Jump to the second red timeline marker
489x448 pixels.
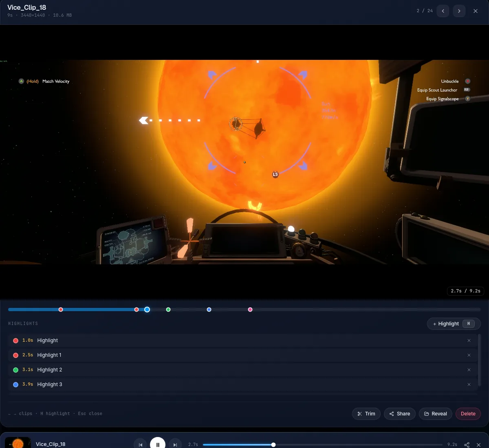click(137, 310)
